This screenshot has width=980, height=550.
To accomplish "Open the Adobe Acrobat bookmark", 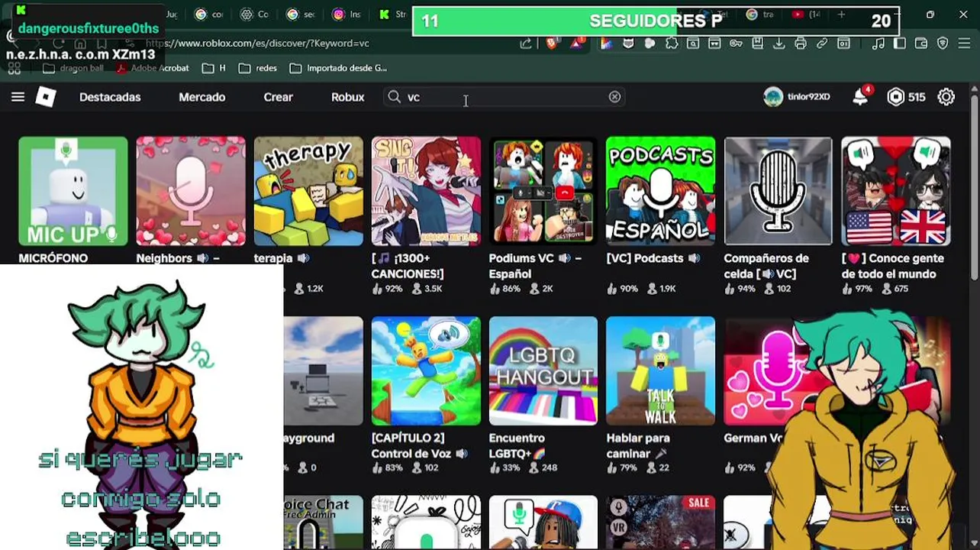I will 153,68.
